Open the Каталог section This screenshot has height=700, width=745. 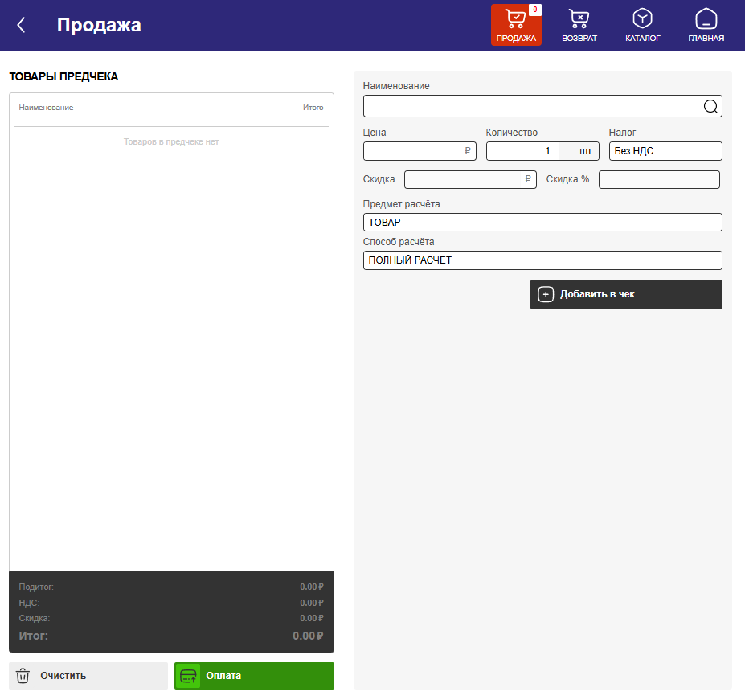coord(642,25)
